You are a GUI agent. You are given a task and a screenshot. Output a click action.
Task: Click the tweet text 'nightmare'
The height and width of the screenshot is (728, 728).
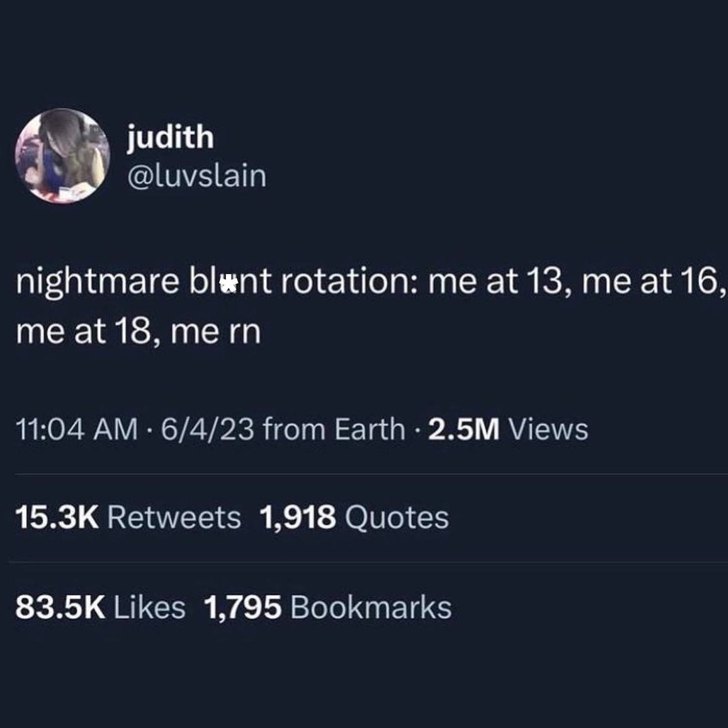(98, 282)
